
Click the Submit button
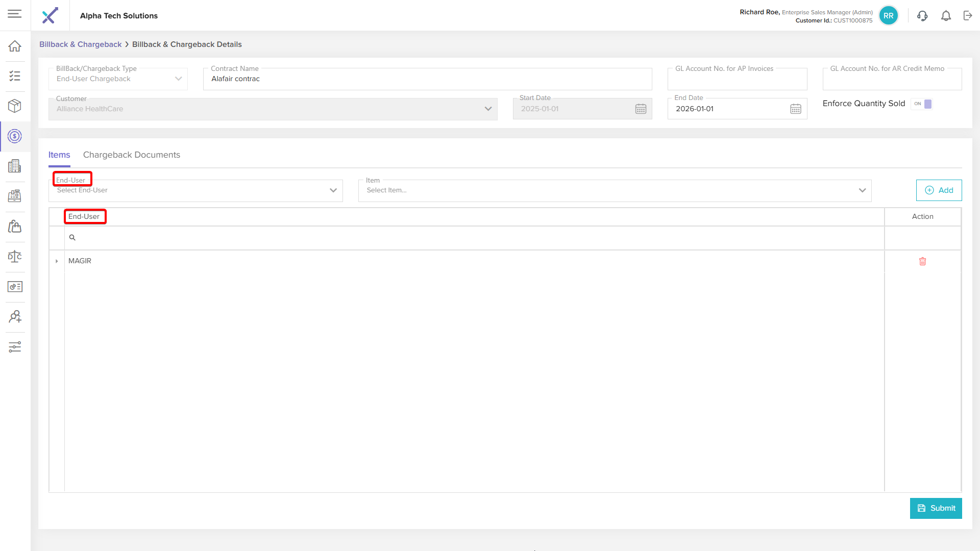[936, 508]
